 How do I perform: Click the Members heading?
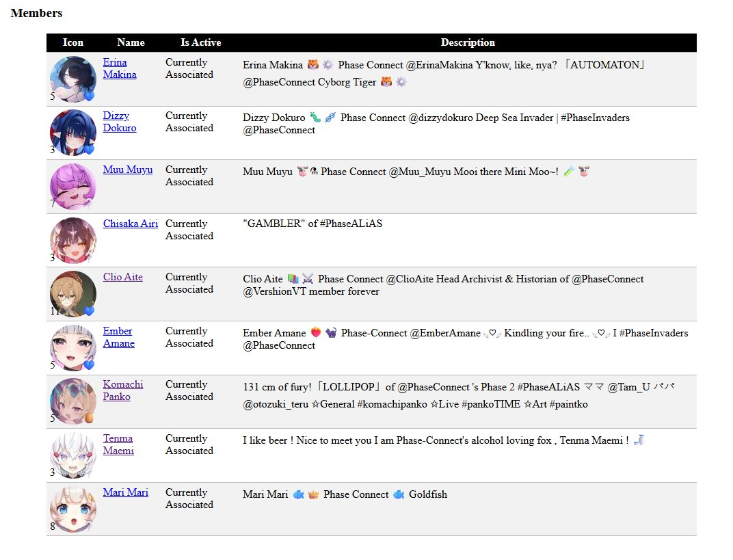36,13
